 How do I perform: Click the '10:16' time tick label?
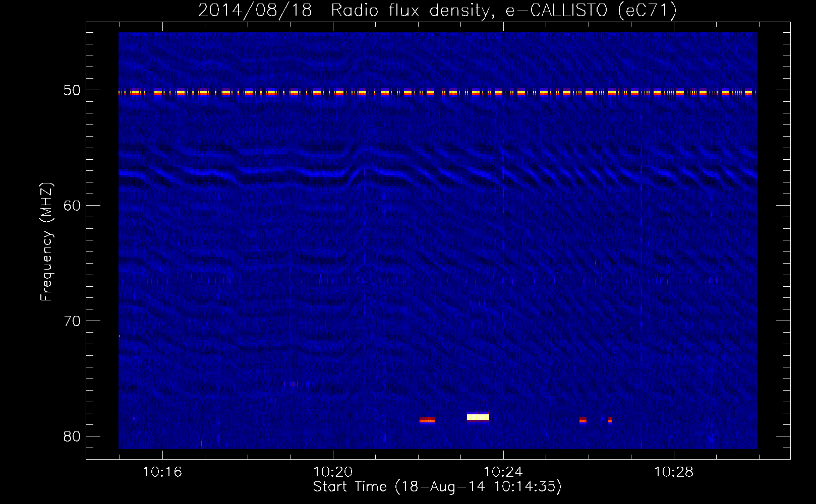(x=162, y=472)
